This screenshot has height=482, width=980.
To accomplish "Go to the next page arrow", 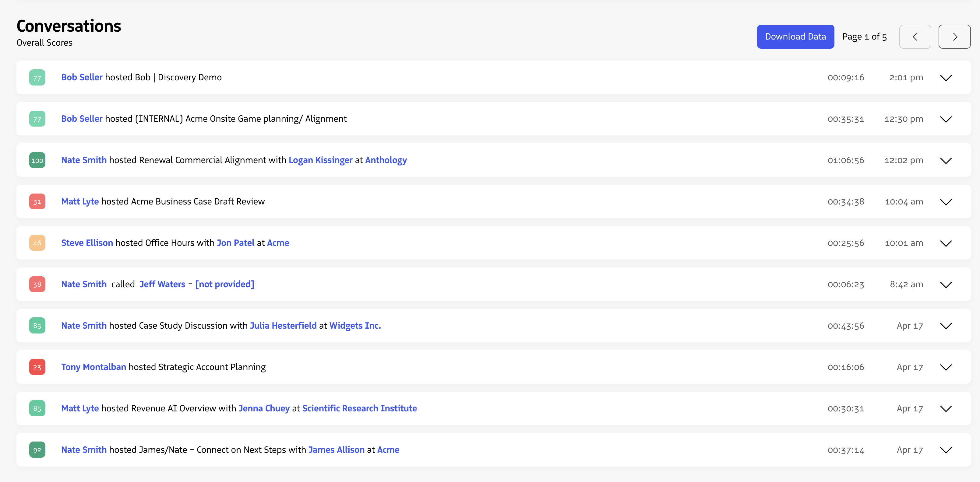I will [x=954, y=37].
